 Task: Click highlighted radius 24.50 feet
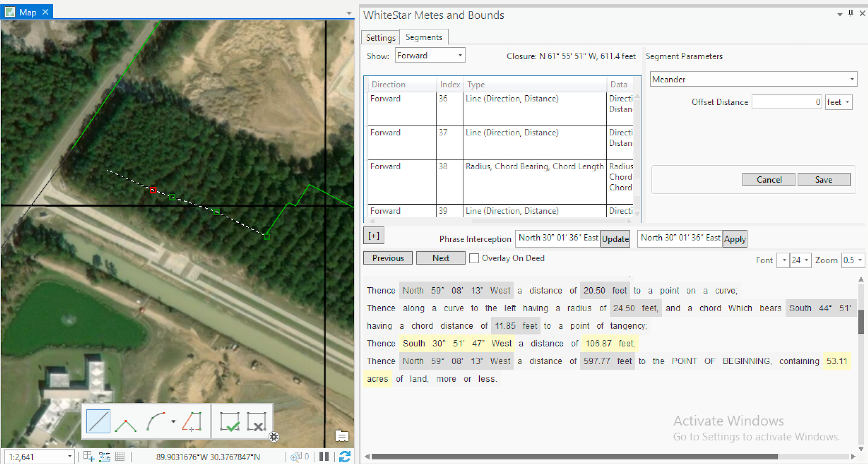pos(635,308)
